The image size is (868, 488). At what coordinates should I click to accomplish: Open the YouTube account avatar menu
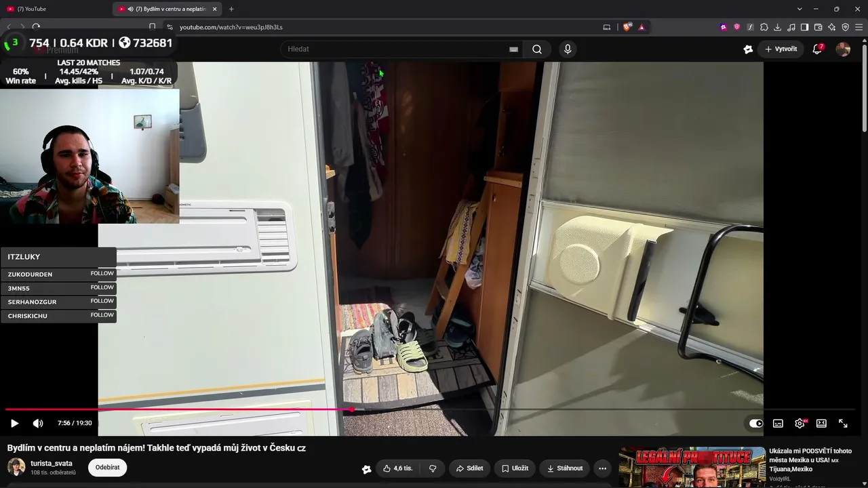843,49
